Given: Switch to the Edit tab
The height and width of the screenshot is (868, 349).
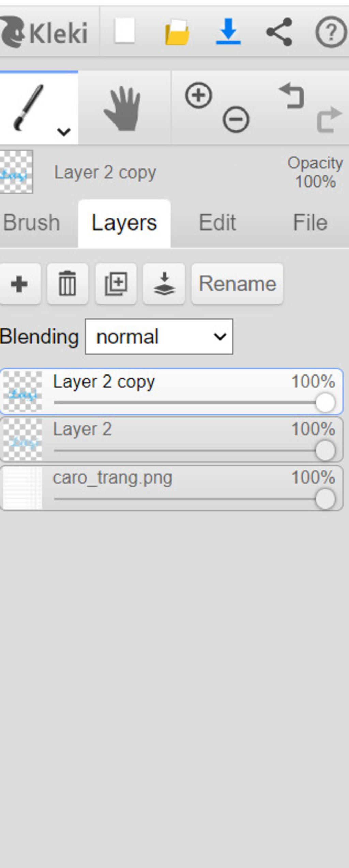Looking at the screenshot, I should point(217,223).
